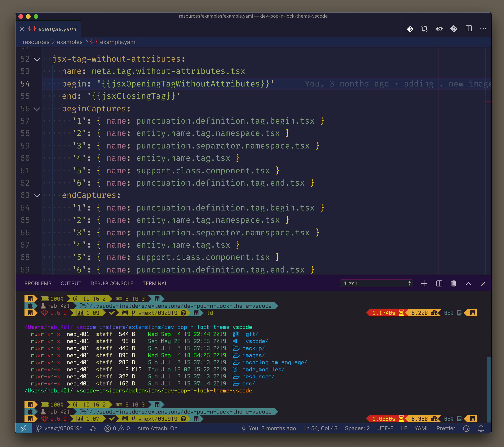Viewport: 504px width, 447px height.
Task: Open the 1: zsh terminal dropdown
Action: click(x=376, y=284)
